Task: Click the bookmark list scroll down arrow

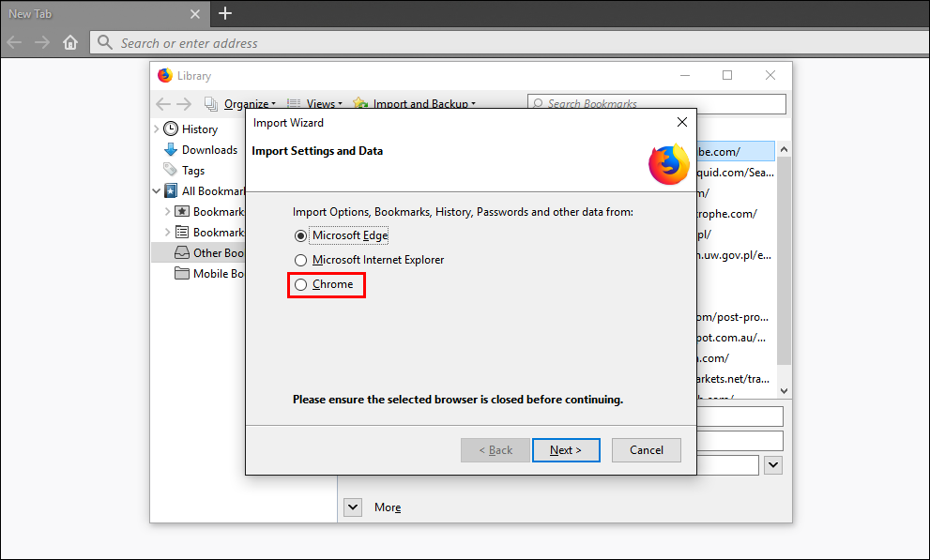Action: click(x=784, y=391)
